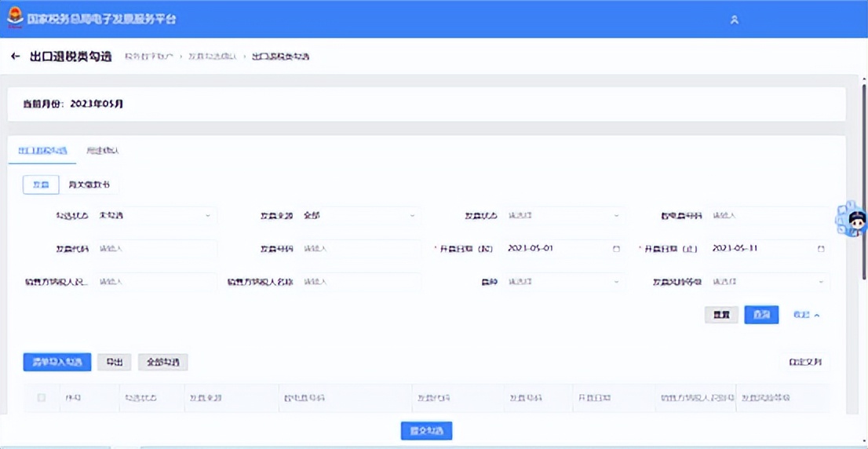Click the 当前月份: 2023年05月 text

tap(72, 104)
